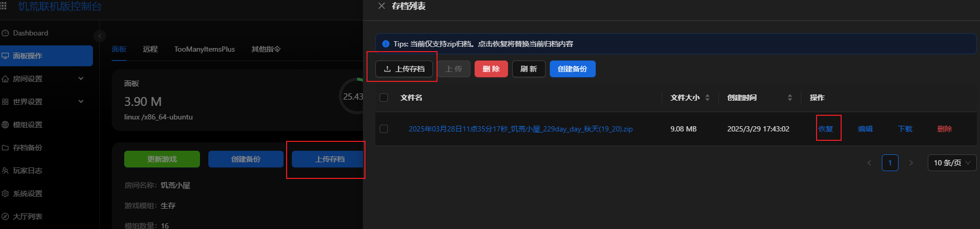This screenshot has height=229, width=980.
Task: Click the 恢复 link for the archive
Action: pyautogui.click(x=826, y=129)
